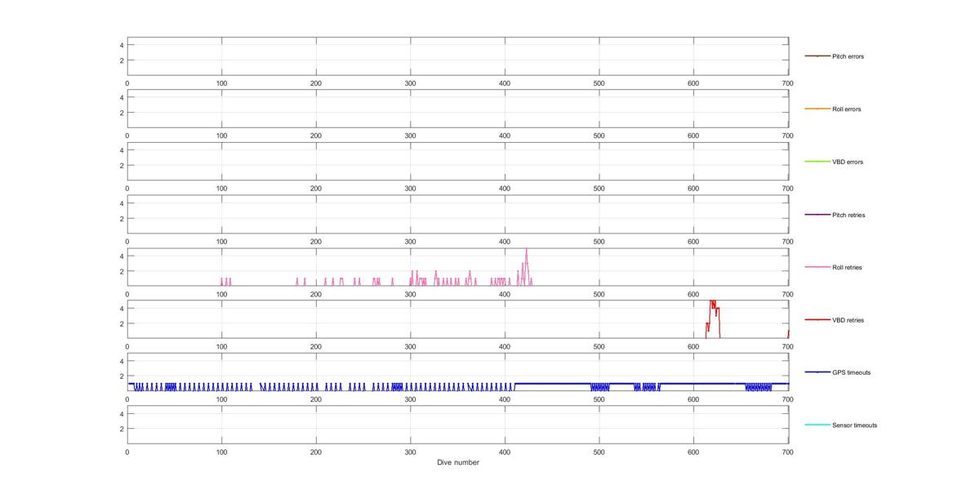Click y-axis tick 4 of the Roll retries plot
This screenshot has height=499, width=980.
122,256
